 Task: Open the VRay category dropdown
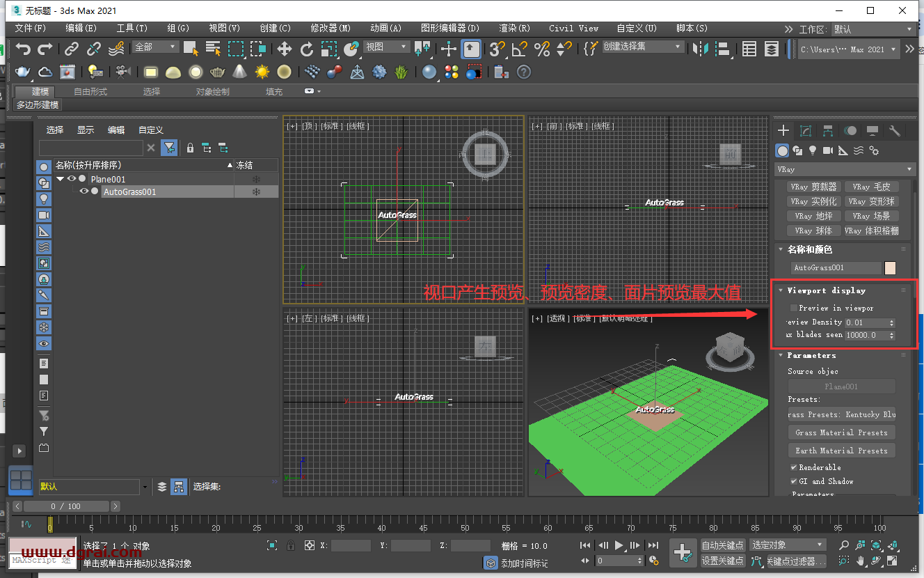pos(844,169)
